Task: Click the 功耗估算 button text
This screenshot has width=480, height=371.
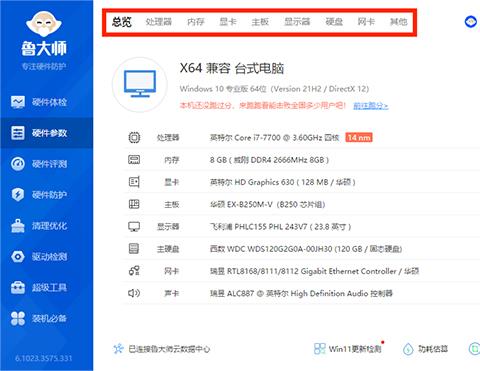Action: (433, 349)
